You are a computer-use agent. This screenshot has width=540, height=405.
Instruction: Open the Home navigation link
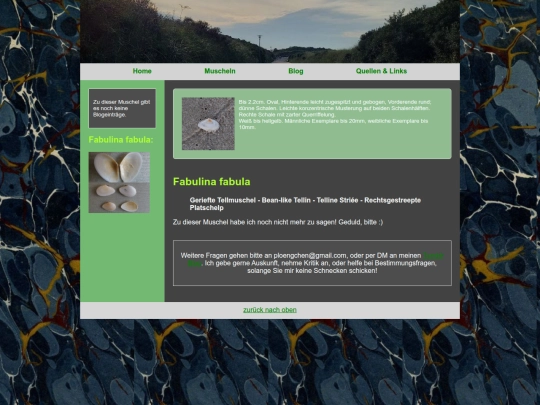[142, 71]
